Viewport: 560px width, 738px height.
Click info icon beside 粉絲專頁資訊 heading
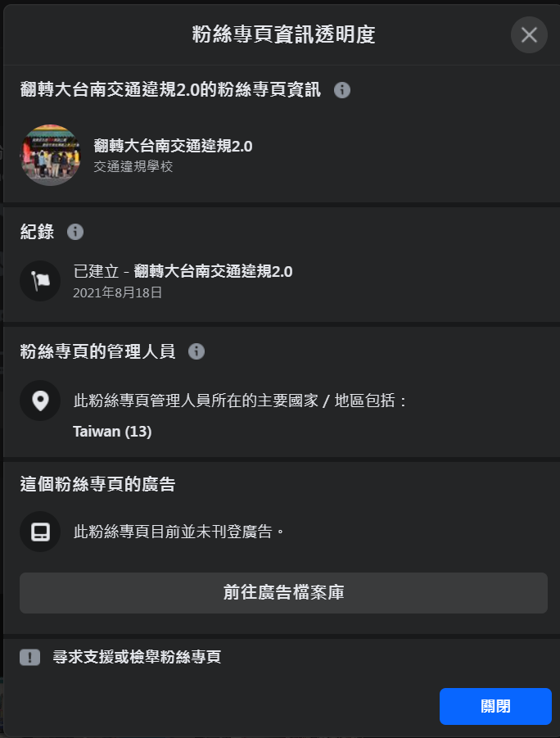342,90
